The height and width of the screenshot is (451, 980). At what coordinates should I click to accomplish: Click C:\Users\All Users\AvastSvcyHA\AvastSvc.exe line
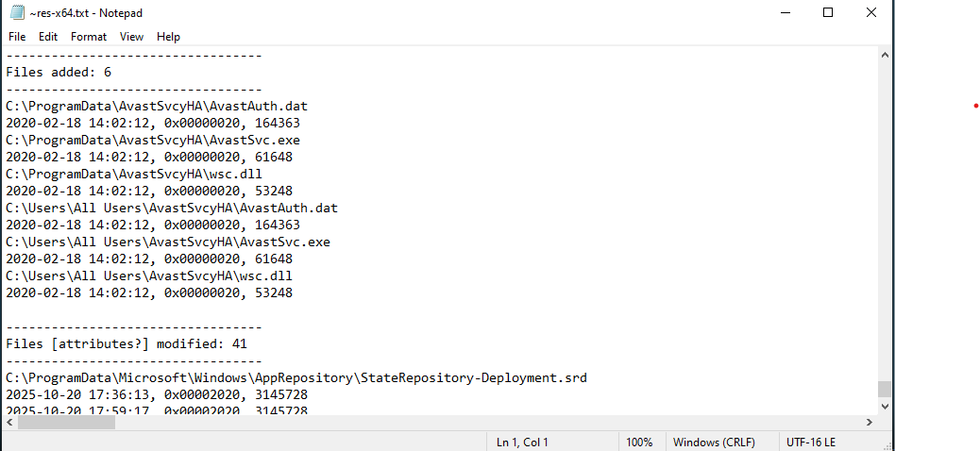coord(168,242)
